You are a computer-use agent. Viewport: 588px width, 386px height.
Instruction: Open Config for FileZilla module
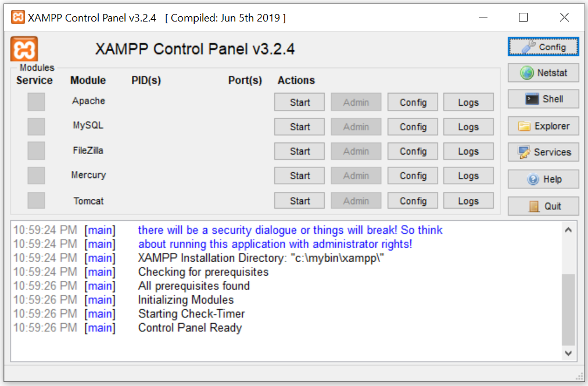click(413, 151)
